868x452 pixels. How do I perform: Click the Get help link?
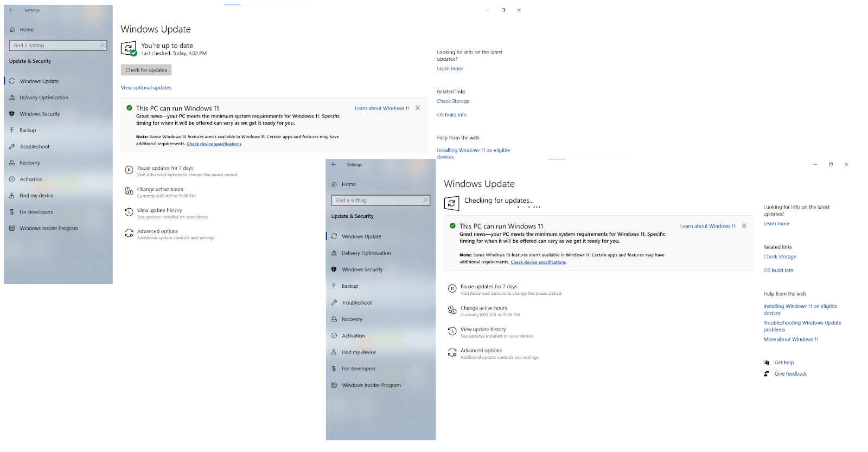click(x=784, y=363)
